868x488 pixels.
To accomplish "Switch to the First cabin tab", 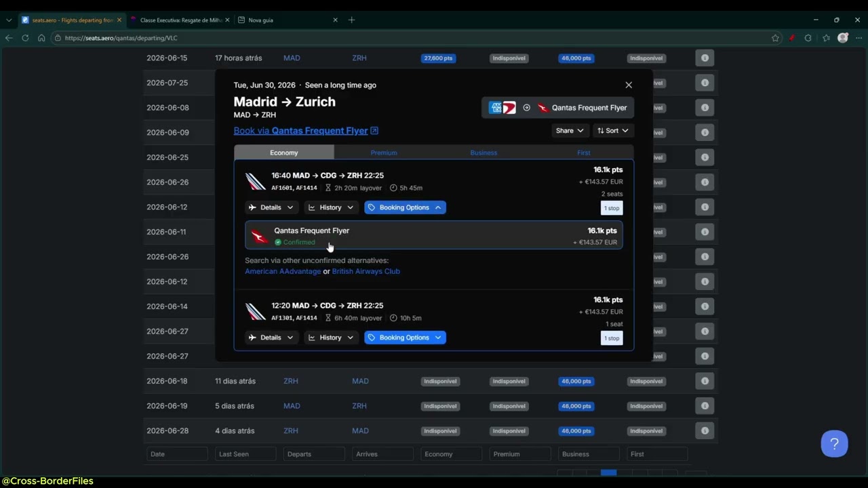I will pos(584,152).
